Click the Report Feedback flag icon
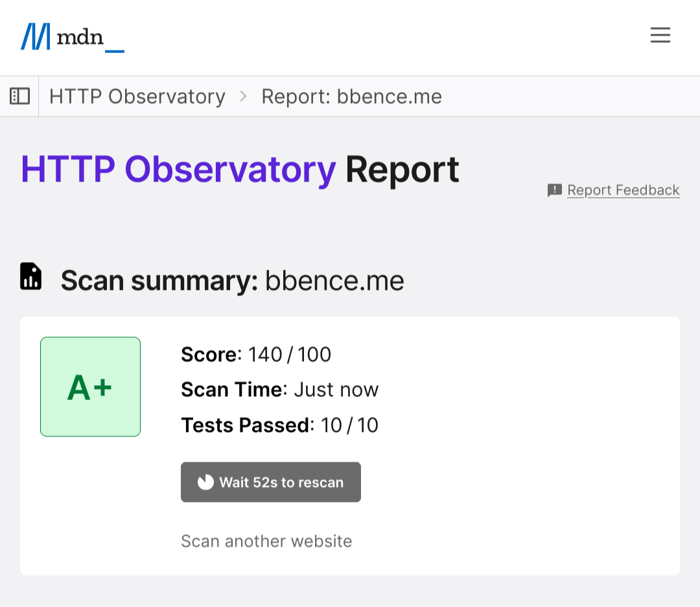 click(554, 190)
